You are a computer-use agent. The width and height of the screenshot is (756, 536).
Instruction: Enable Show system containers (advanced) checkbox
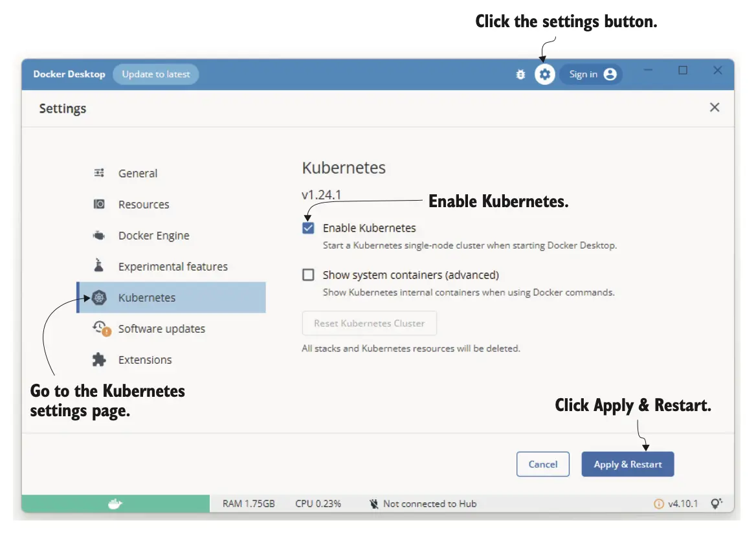[309, 275]
